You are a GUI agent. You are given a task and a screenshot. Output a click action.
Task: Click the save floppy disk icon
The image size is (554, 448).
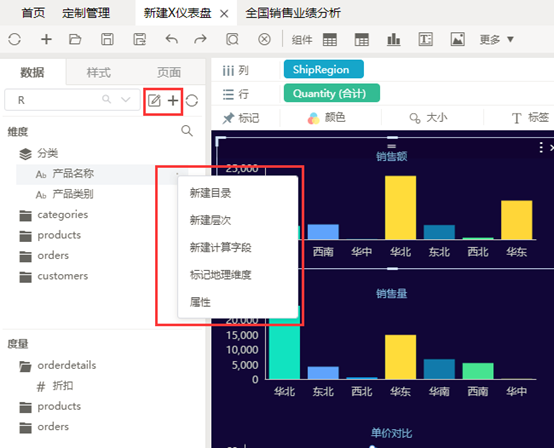107,39
